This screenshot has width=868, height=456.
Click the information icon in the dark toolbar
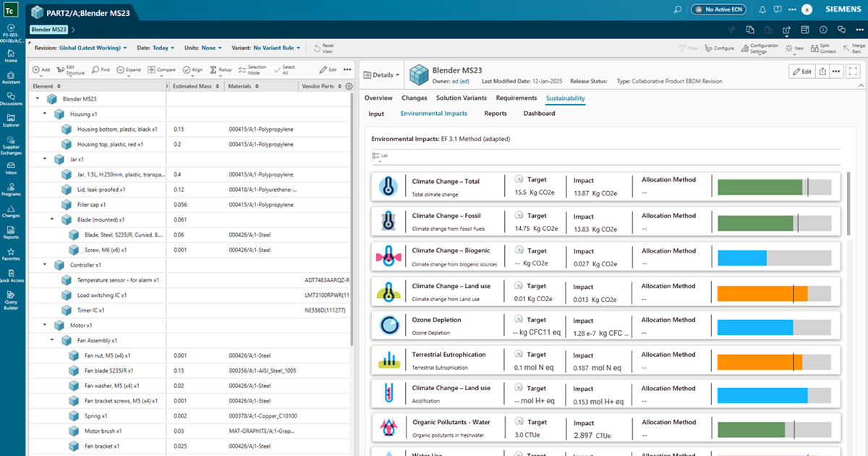[822, 30]
